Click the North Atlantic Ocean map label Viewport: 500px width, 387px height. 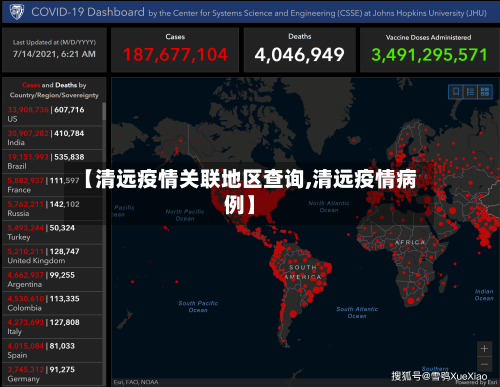click(329, 207)
